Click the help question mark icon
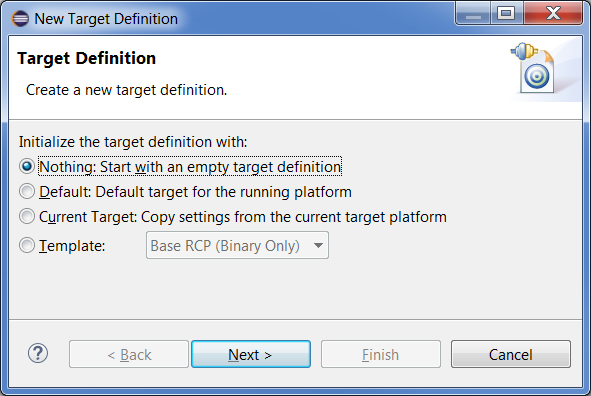 point(38,353)
